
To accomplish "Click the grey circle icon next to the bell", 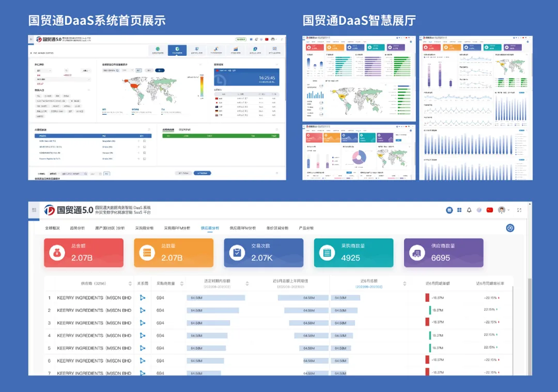I will (479, 210).
